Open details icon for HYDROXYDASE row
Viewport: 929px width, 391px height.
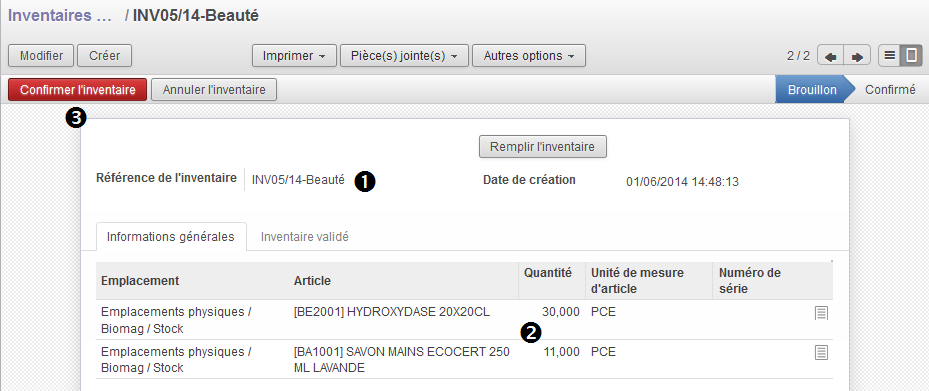pyautogui.click(x=821, y=313)
